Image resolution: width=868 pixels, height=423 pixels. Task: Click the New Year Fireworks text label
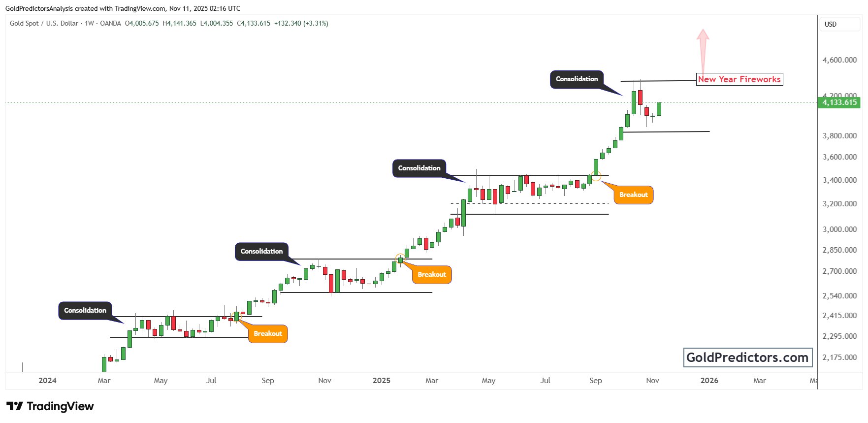coord(739,79)
